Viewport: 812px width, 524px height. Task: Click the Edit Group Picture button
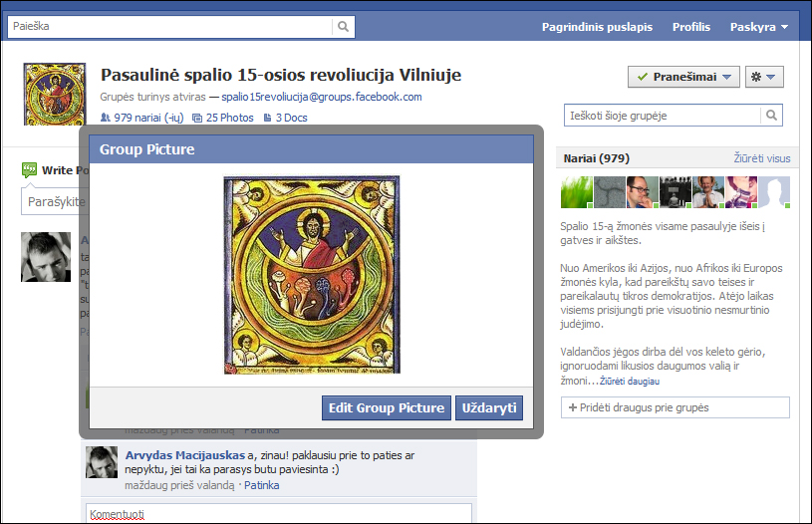pos(387,408)
